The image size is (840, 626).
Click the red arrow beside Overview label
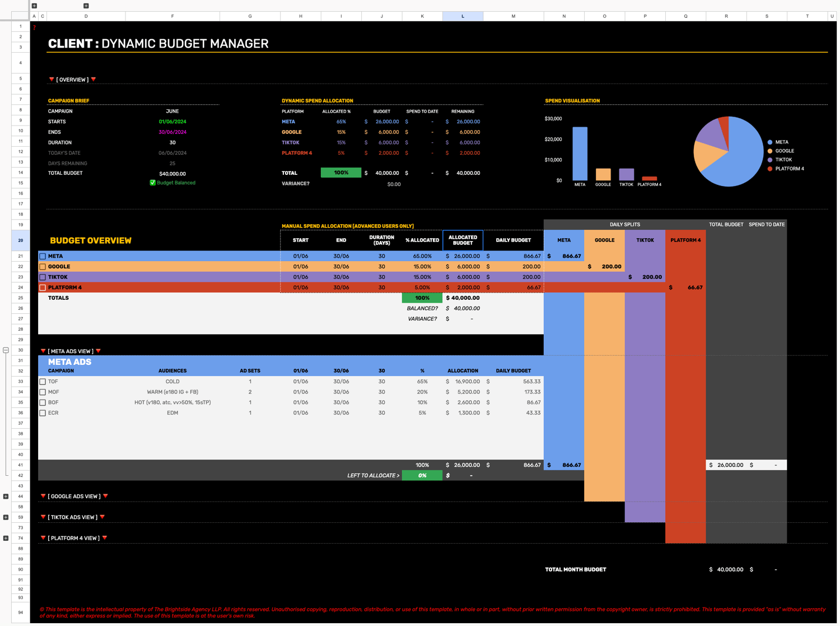52,80
